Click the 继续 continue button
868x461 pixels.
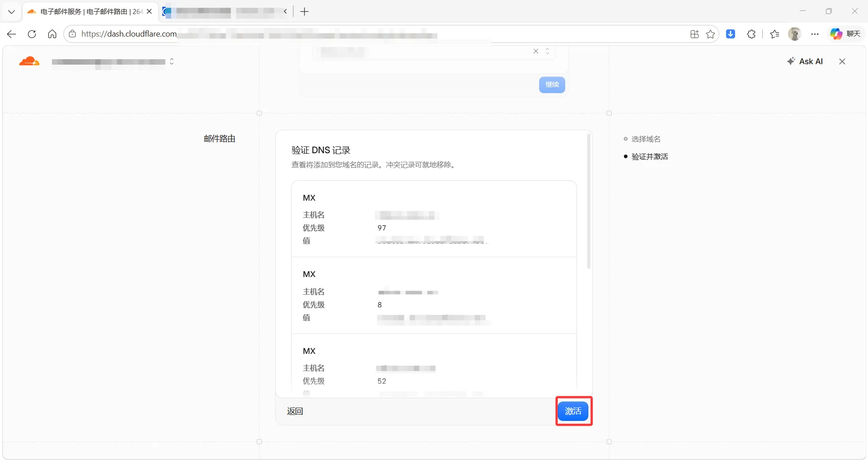click(552, 85)
